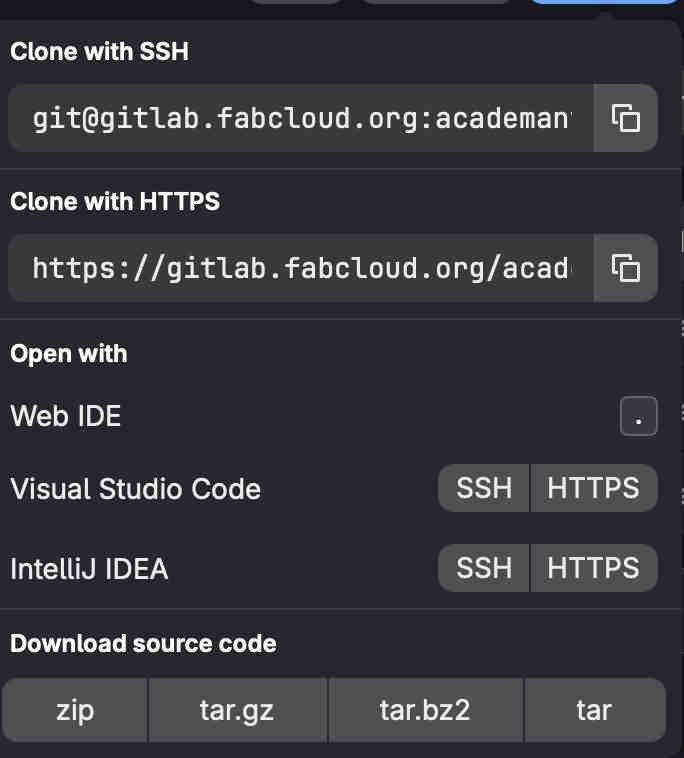Open in IntelliJ IDEA via HTTPS
Viewport: 684px width, 758px height.
pos(593,568)
